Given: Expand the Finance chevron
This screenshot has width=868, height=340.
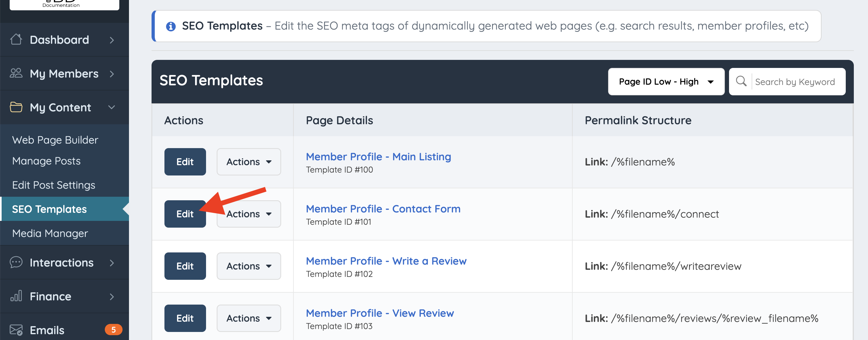Looking at the screenshot, I should pos(112,297).
